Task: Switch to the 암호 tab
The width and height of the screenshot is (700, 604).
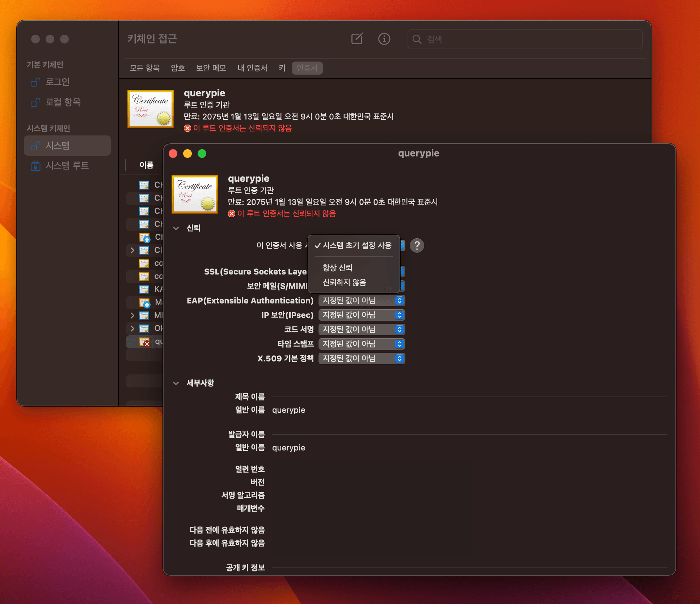Action: coord(178,68)
